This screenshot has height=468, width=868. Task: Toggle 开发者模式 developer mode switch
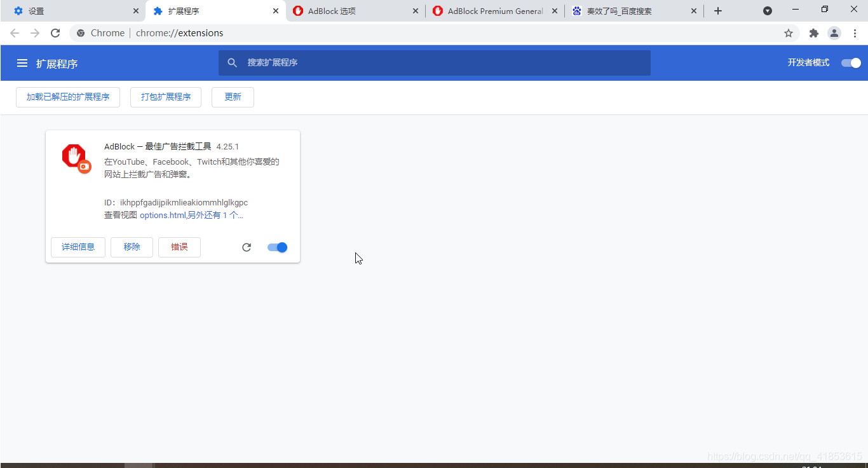[x=851, y=62]
